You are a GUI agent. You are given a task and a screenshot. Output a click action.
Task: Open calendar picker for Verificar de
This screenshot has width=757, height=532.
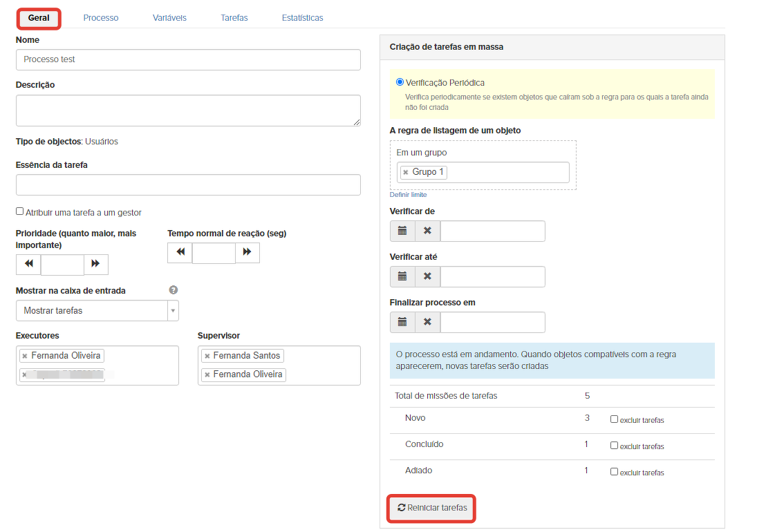click(402, 231)
